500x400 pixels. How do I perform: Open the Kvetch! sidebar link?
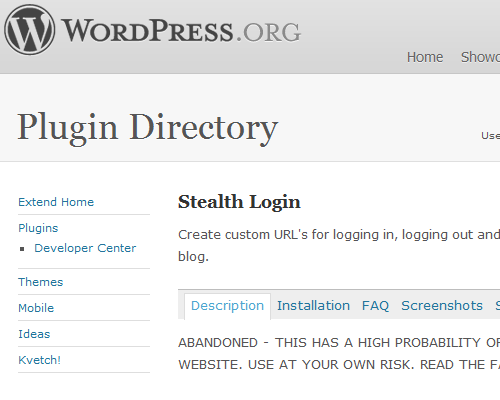click(x=39, y=360)
